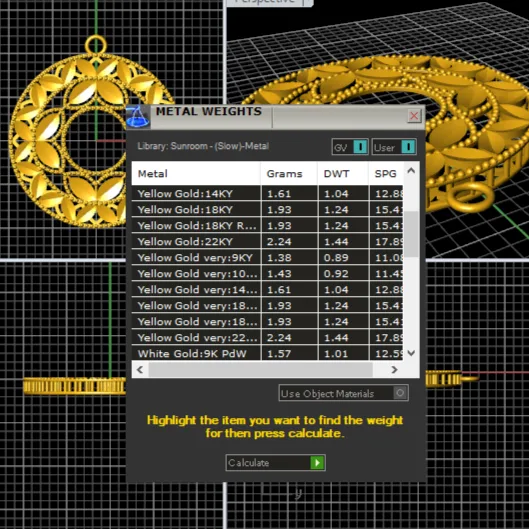529x529 pixels.
Task: Click the 1.43 grams value
Action: [x=279, y=274]
